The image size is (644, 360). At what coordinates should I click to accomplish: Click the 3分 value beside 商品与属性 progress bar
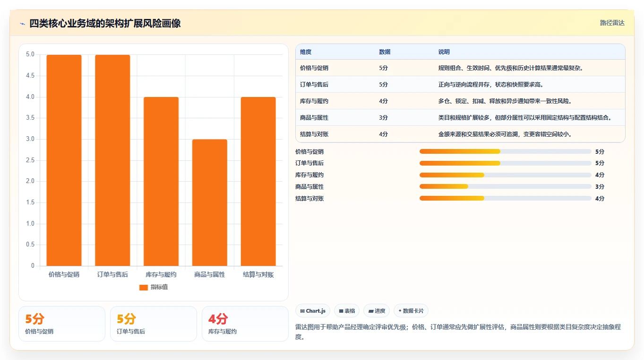click(x=600, y=187)
